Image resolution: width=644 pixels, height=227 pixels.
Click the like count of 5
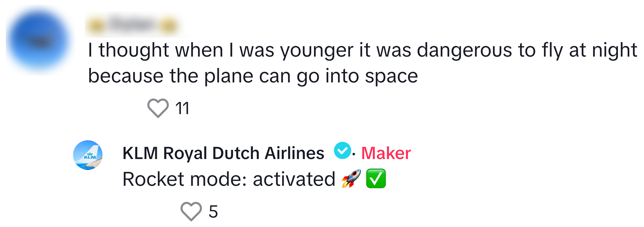point(213,212)
